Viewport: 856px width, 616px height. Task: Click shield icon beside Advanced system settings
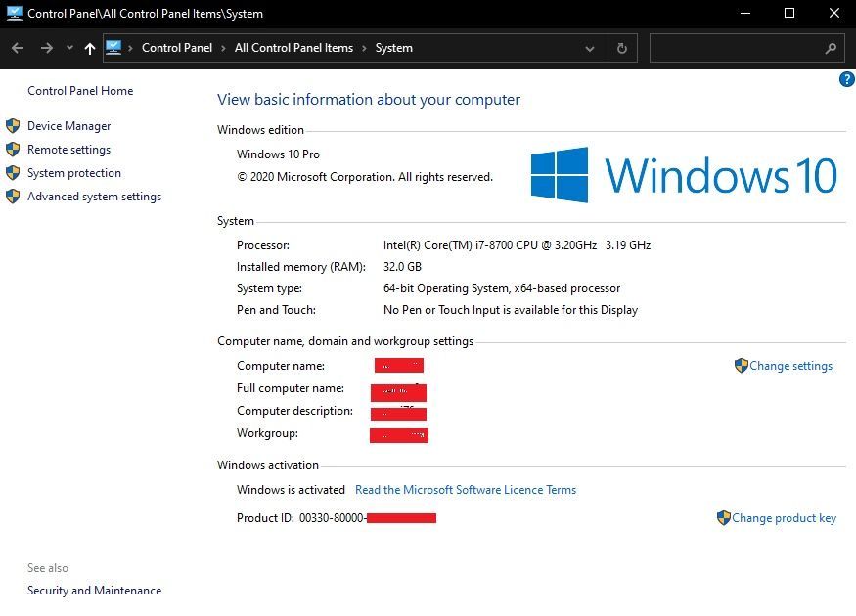(13, 197)
